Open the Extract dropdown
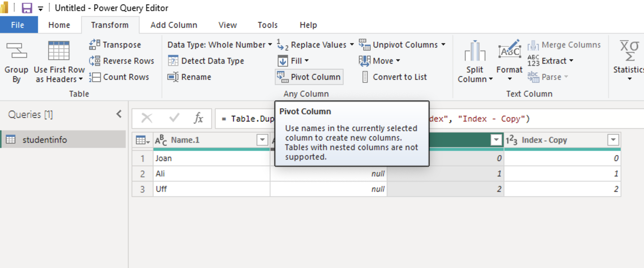Image resolution: width=644 pixels, height=268 pixels. [x=550, y=61]
